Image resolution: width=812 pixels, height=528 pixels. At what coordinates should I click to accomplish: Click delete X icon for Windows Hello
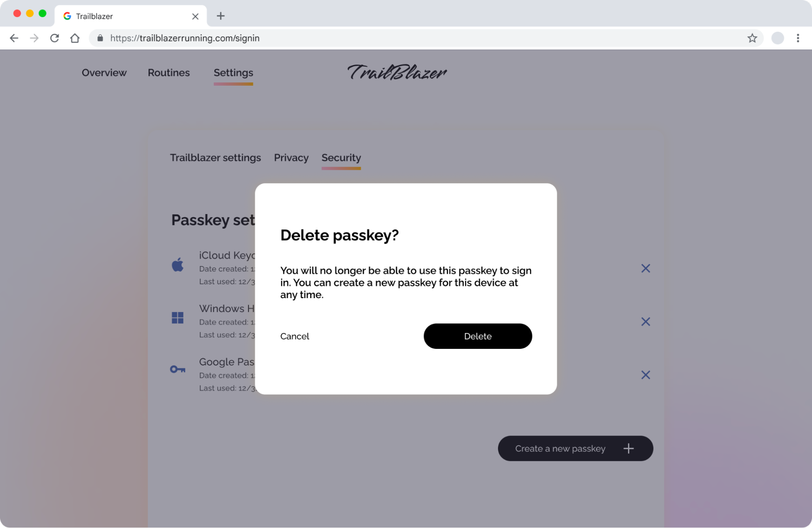click(646, 321)
